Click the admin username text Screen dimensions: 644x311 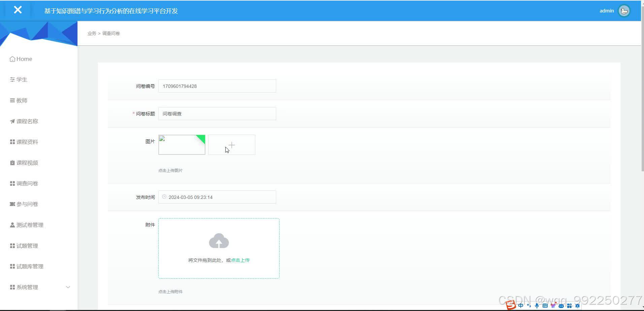click(x=607, y=11)
